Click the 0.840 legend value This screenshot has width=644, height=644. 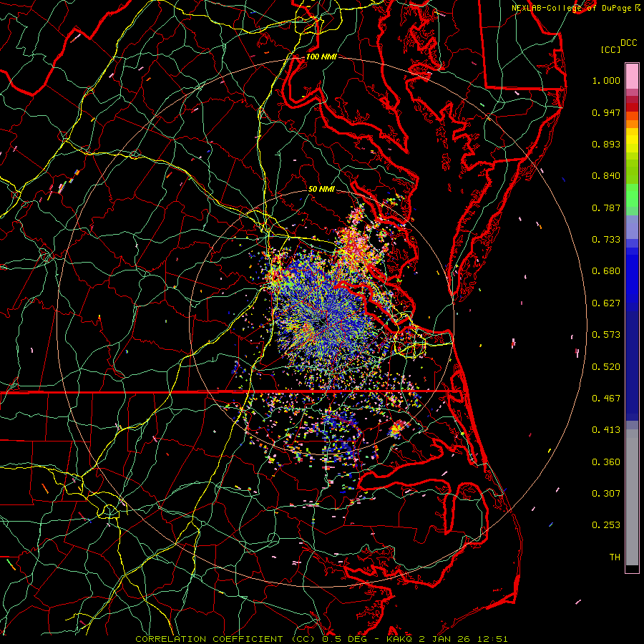(x=606, y=176)
